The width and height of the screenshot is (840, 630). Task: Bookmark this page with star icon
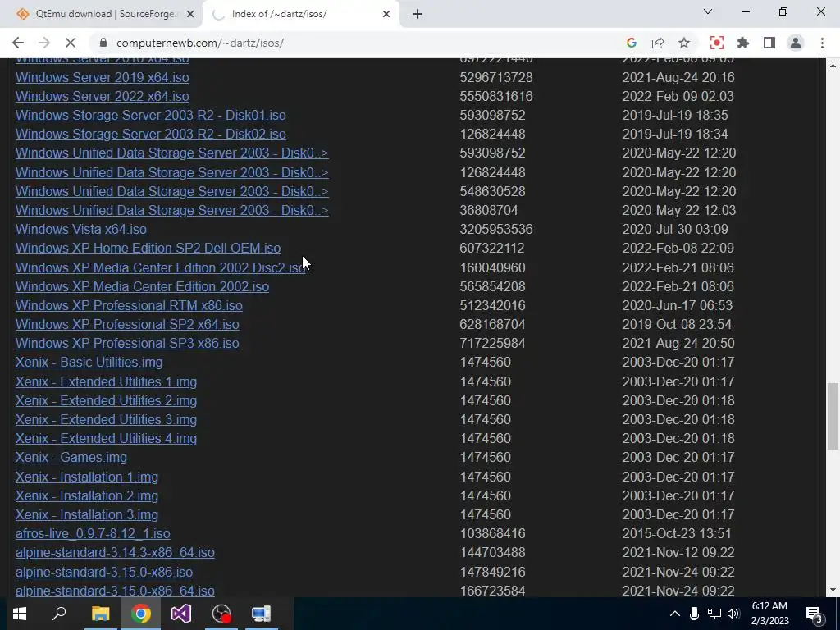684,43
